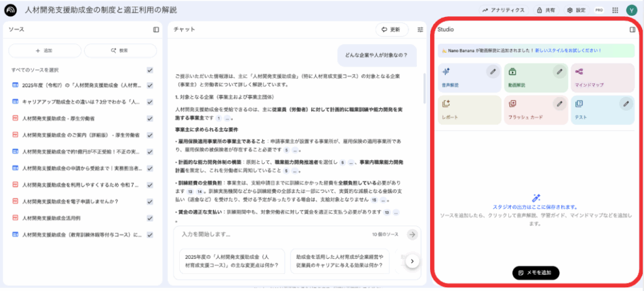The image size is (644, 291).
Task: Click the edit pencil on テスト card
Action: pos(625,103)
